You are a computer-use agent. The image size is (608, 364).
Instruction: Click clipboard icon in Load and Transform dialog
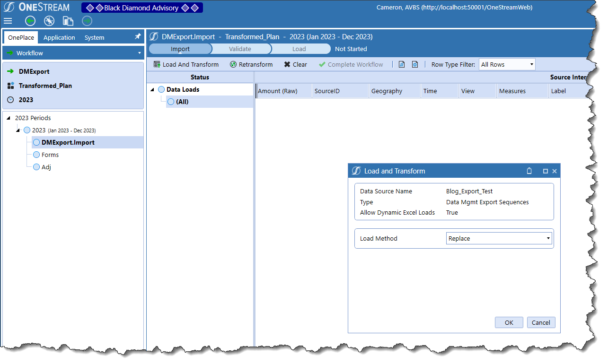coord(529,171)
